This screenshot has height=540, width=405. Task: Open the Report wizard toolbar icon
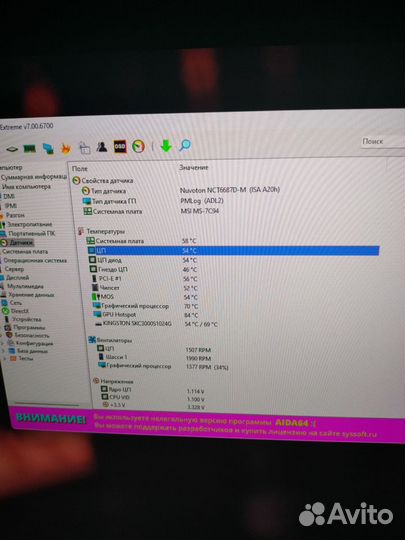click(x=84, y=148)
